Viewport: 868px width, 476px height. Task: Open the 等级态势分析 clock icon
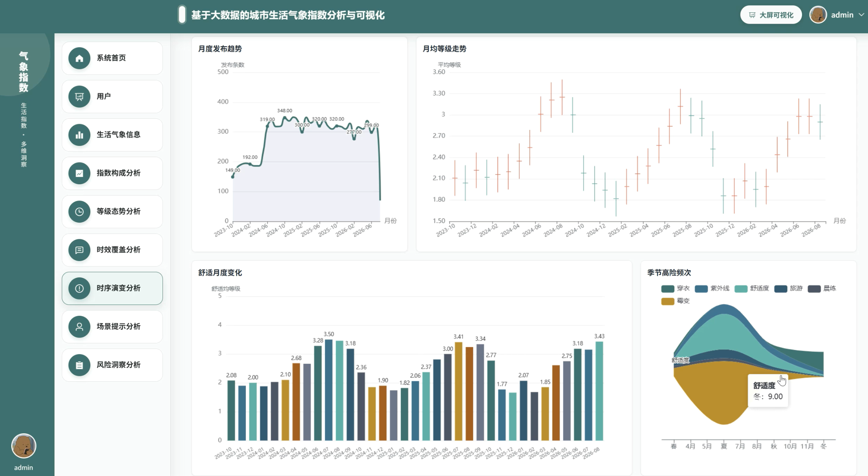click(x=79, y=212)
